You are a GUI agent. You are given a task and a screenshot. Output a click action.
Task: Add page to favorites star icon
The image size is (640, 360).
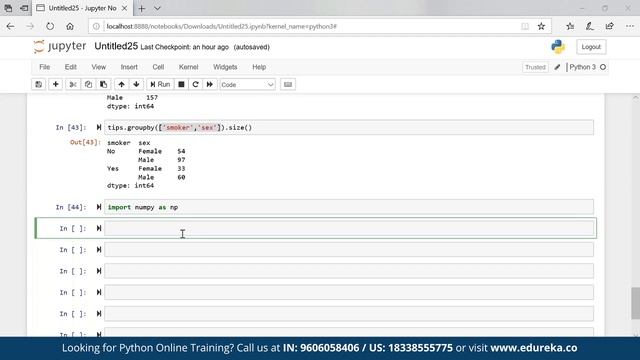click(541, 27)
